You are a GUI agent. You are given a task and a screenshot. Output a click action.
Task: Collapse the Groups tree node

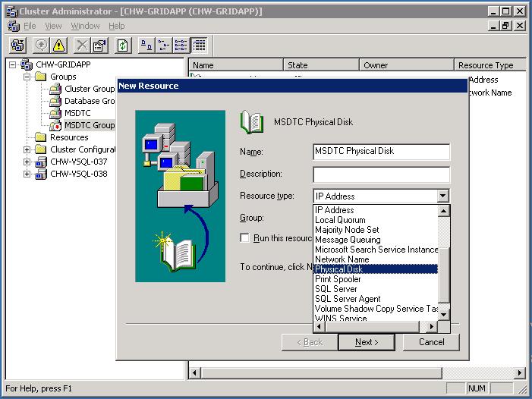tap(27, 77)
